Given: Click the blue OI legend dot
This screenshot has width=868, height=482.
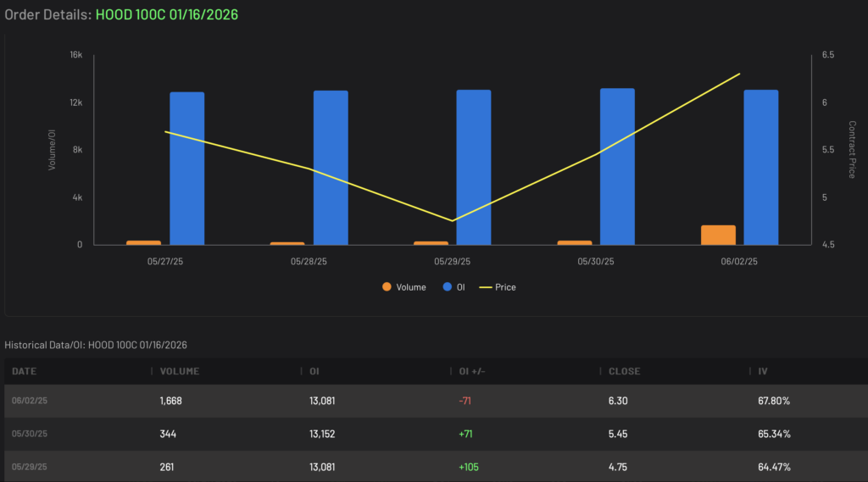Looking at the screenshot, I should point(448,286).
